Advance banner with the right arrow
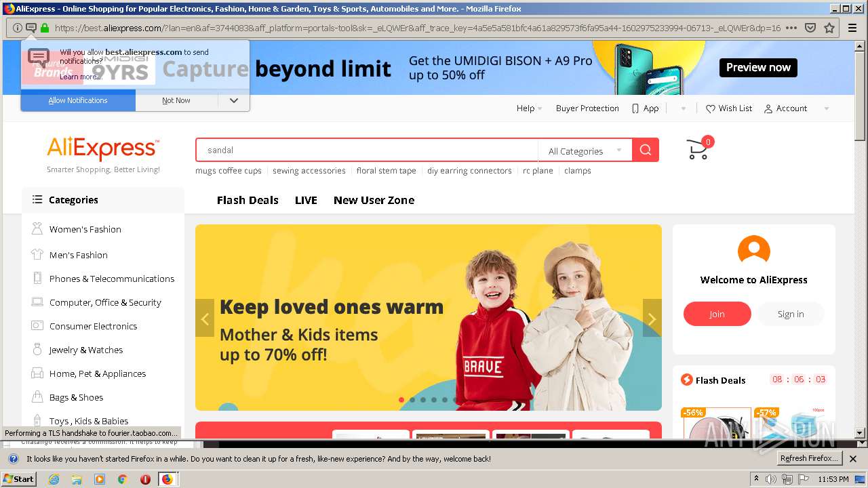 [652, 318]
